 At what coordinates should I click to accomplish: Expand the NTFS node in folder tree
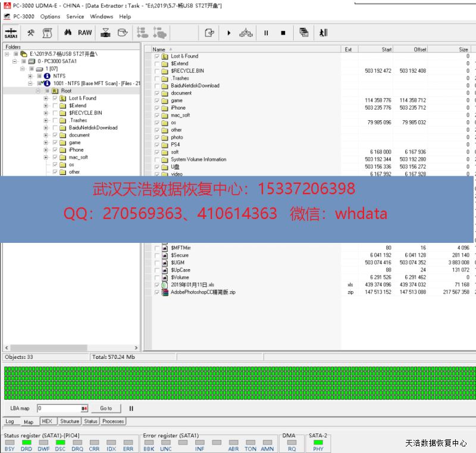pyautogui.click(x=30, y=76)
